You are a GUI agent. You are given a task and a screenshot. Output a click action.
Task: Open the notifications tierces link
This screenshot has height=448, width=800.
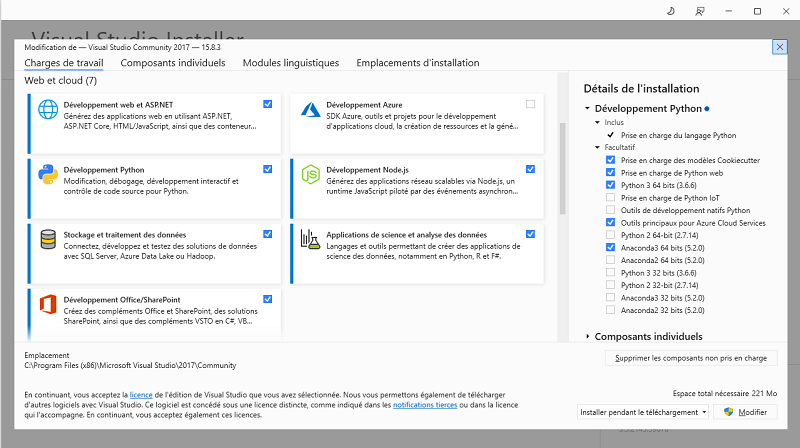tap(426, 405)
